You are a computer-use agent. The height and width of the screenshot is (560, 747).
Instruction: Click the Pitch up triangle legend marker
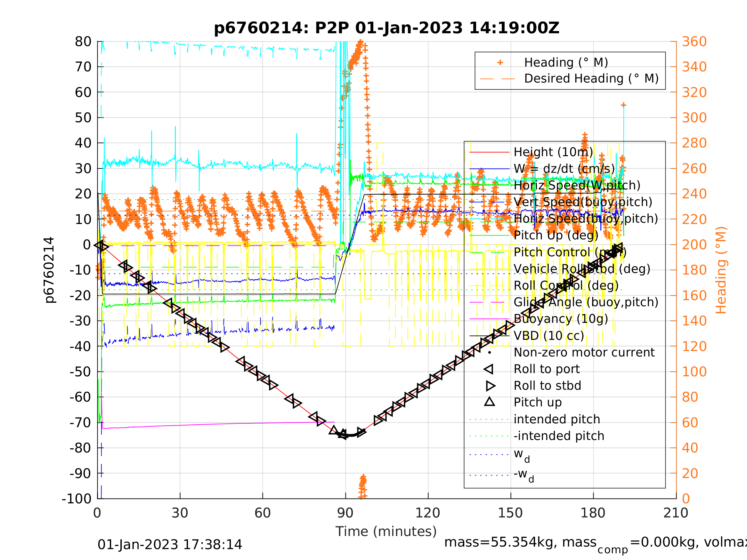click(489, 402)
